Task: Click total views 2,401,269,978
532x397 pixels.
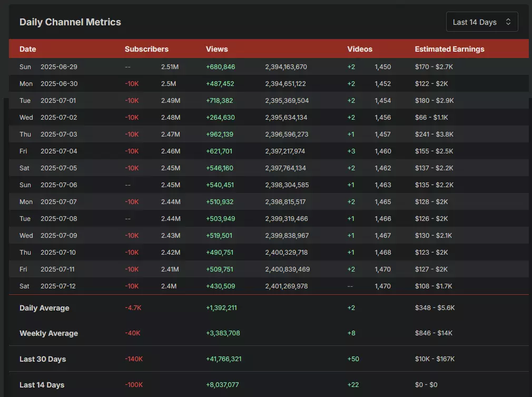Action: [x=287, y=286]
